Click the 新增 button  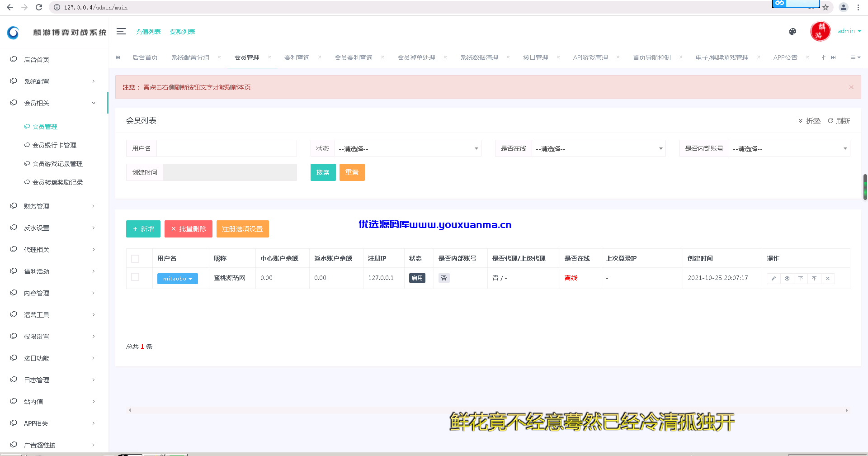(x=143, y=229)
